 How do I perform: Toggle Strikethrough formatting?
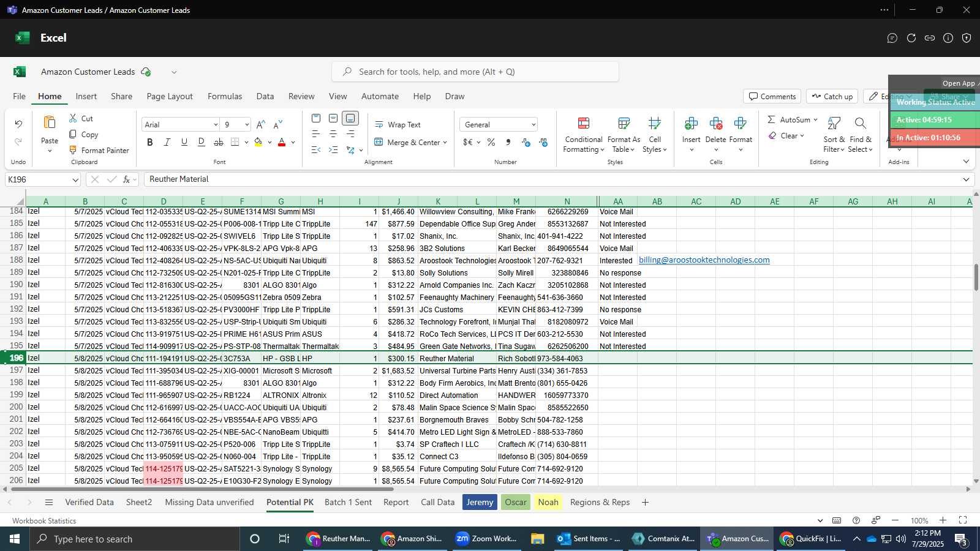pos(219,142)
